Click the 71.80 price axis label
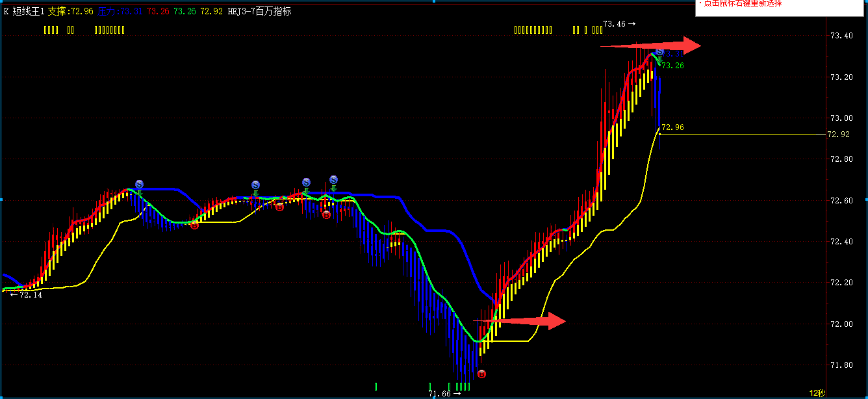 point(841,365)
